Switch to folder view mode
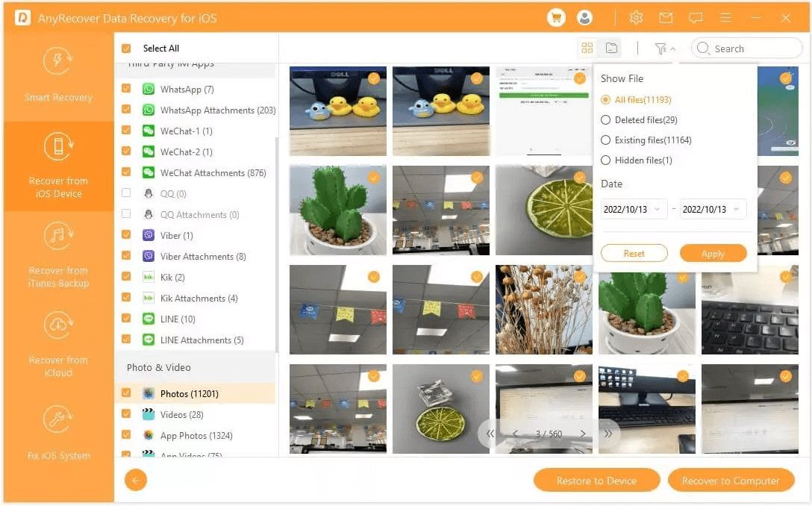 pyautogui.click(x=611, y=49)
